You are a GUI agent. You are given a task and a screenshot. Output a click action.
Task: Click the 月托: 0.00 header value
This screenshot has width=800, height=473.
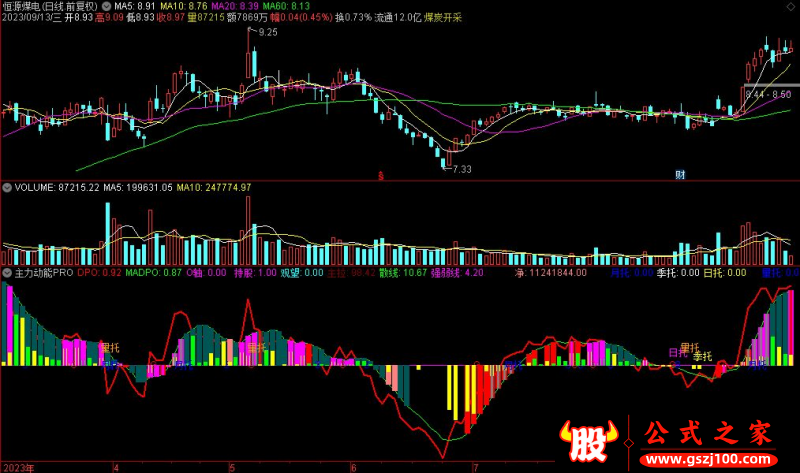click(632, 273)
